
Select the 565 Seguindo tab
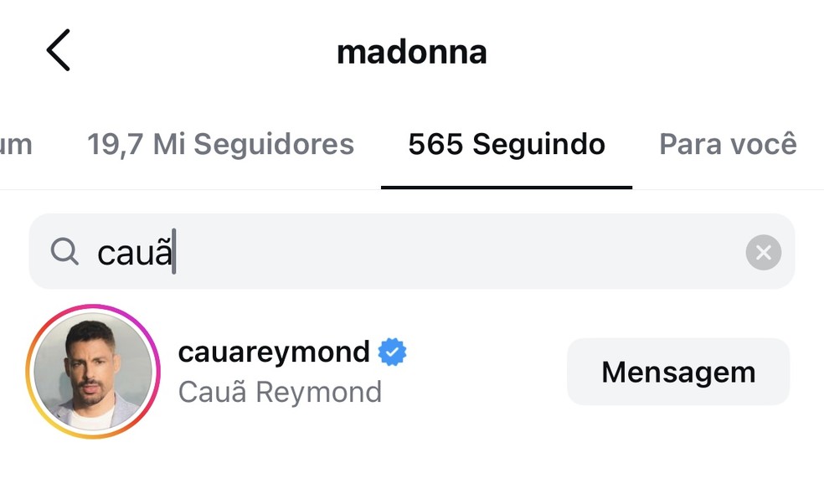pyautogui.click(x=507, y=144)
